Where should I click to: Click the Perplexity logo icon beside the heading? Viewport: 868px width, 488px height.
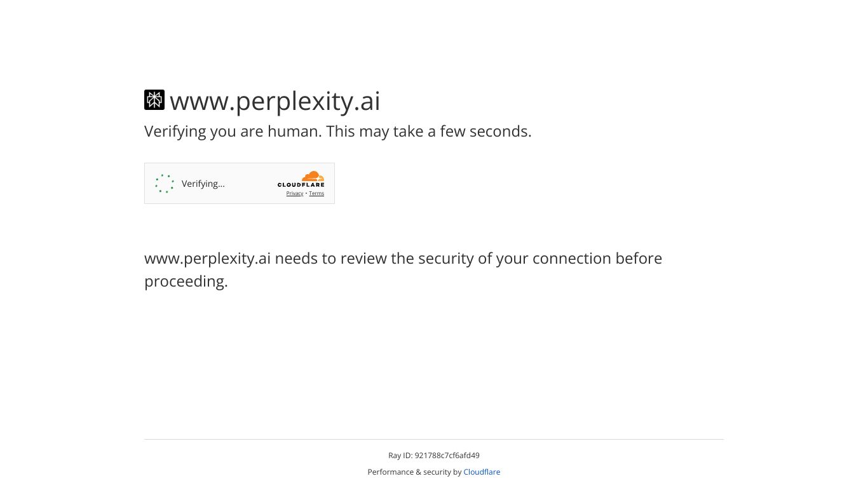coord(154,100)
